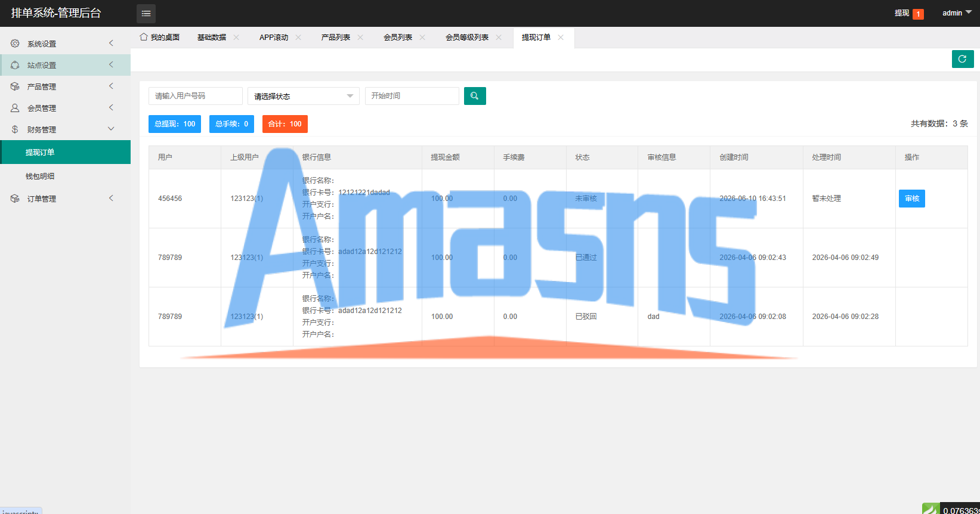Image resolution: width=980 pixels, height=514 pixels.
Task: Click the 提现 link in top bar
Action: tap(902, 13)
